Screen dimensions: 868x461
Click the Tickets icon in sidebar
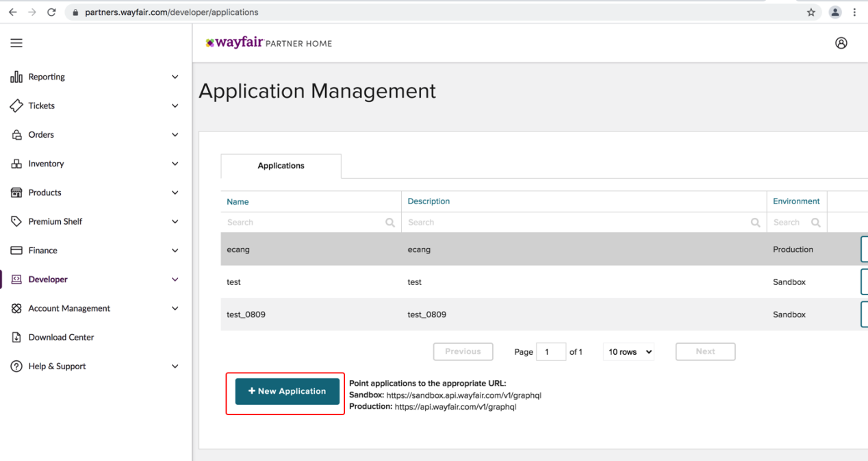[16, 106]
